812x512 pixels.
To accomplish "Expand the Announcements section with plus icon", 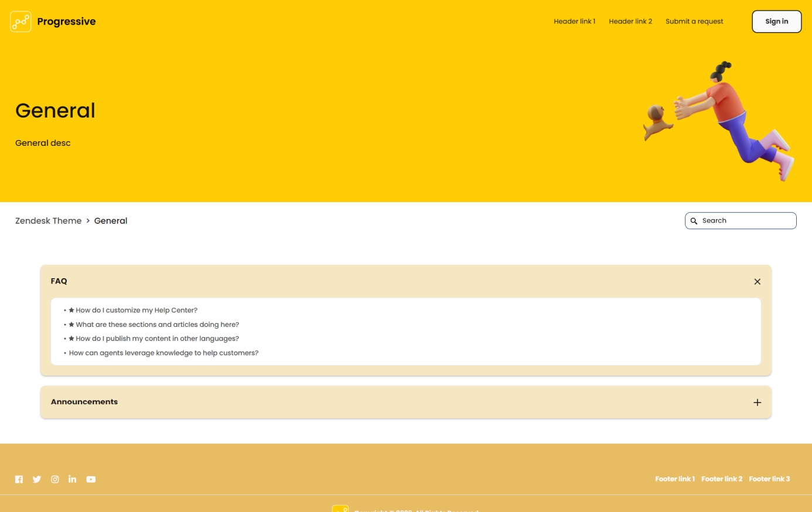I will pos(757,402).
